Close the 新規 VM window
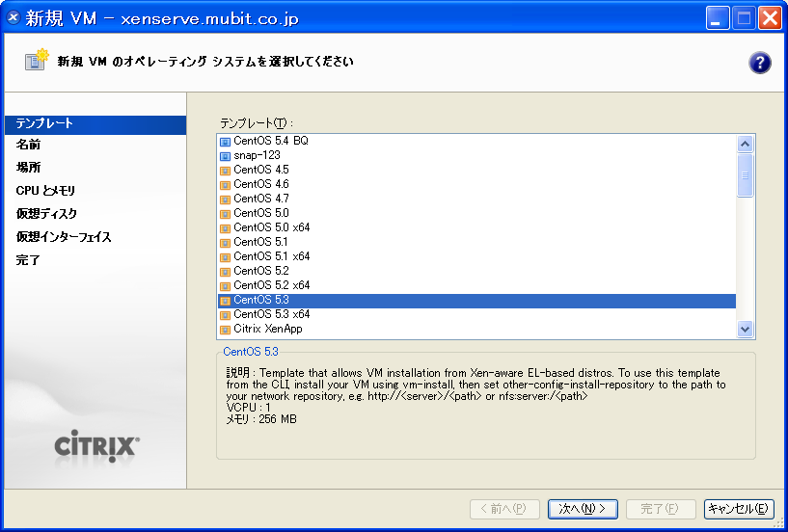Screen dimensions: 788x532 (770, 18)
